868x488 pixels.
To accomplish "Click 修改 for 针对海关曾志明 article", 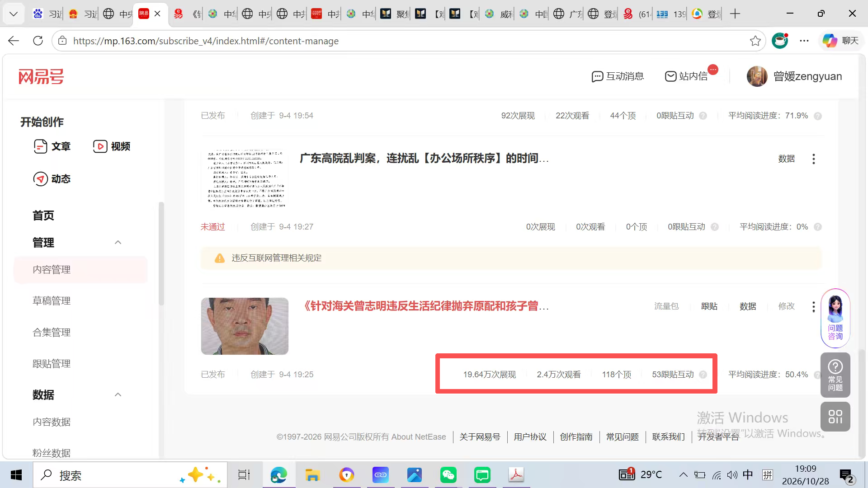I will point(786,306).
